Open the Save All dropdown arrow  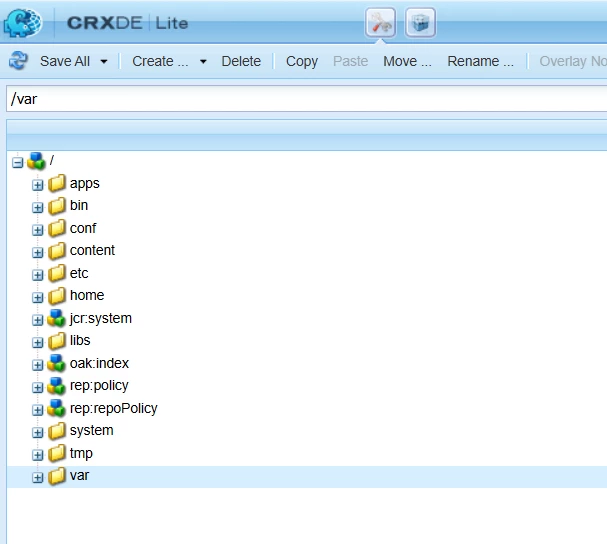coord(104,61)
